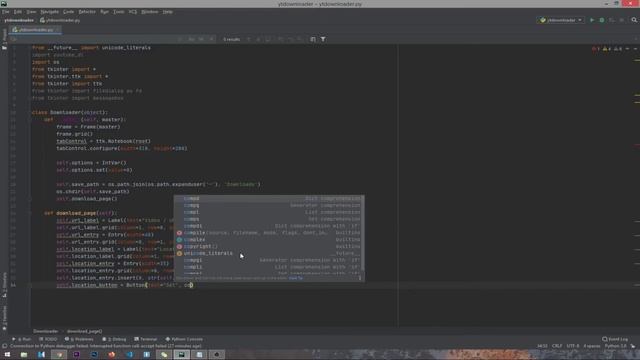The image size is (640, 360).
Task: Select the ytdownloader.py editor tab
Action: click(x=36, y=29)
